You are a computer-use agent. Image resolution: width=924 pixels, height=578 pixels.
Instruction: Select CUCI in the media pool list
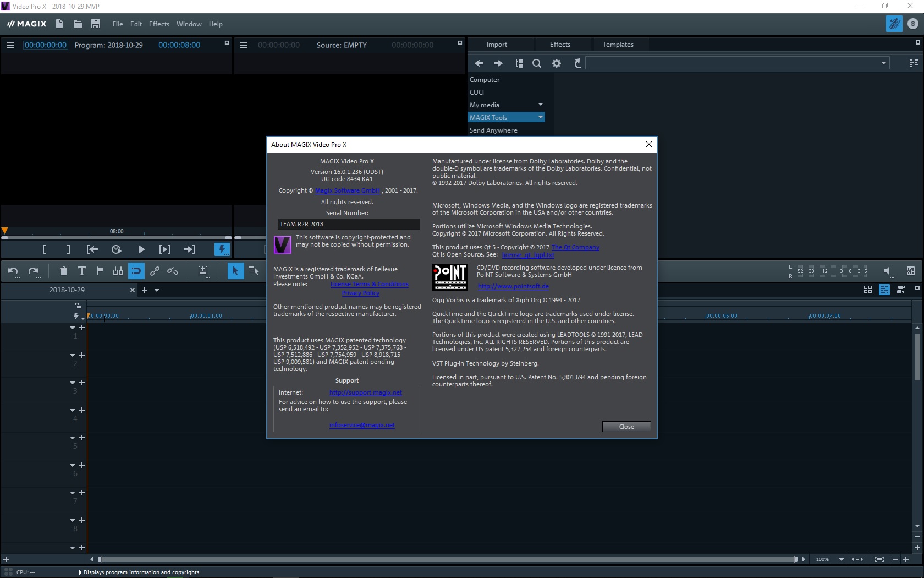pos(477,92)
